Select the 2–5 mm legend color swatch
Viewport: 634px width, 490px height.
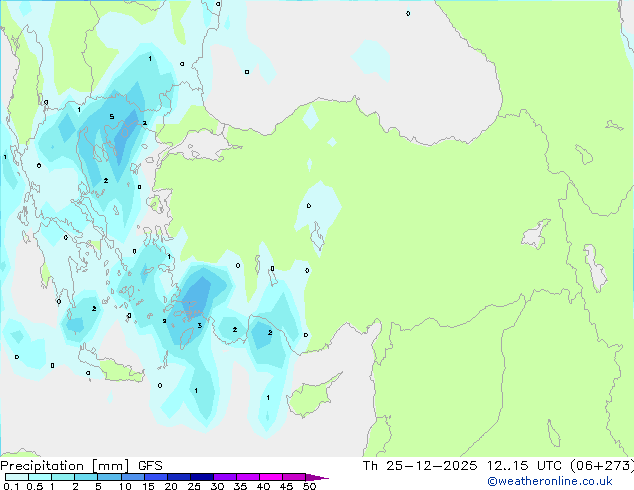point(86,477)
